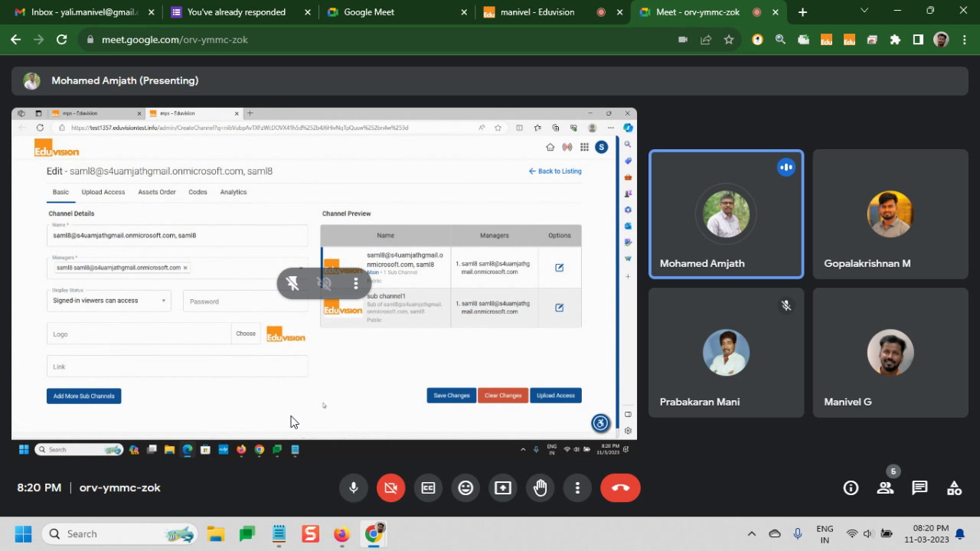Open more options three-dot menu

(x=577, y=487)
